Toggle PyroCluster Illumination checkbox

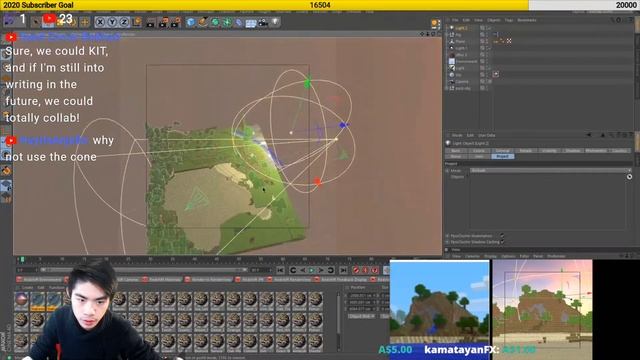coord(502,236)
